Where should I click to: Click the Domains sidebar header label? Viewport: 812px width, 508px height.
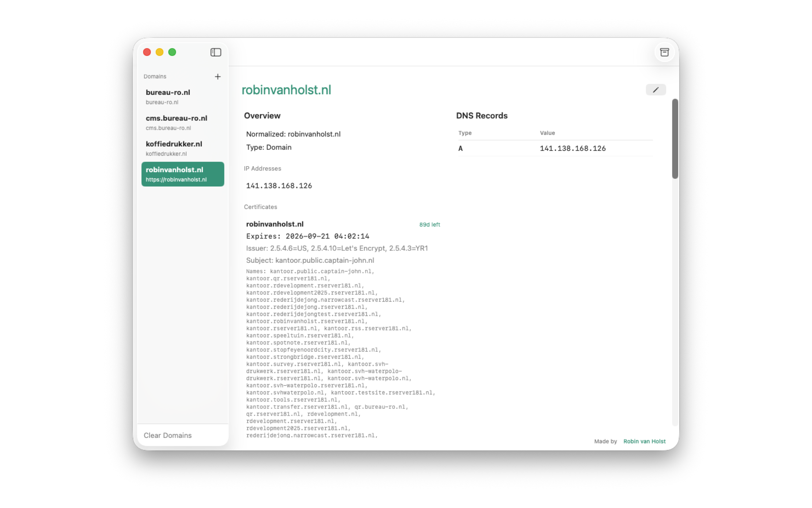[155, 76]
